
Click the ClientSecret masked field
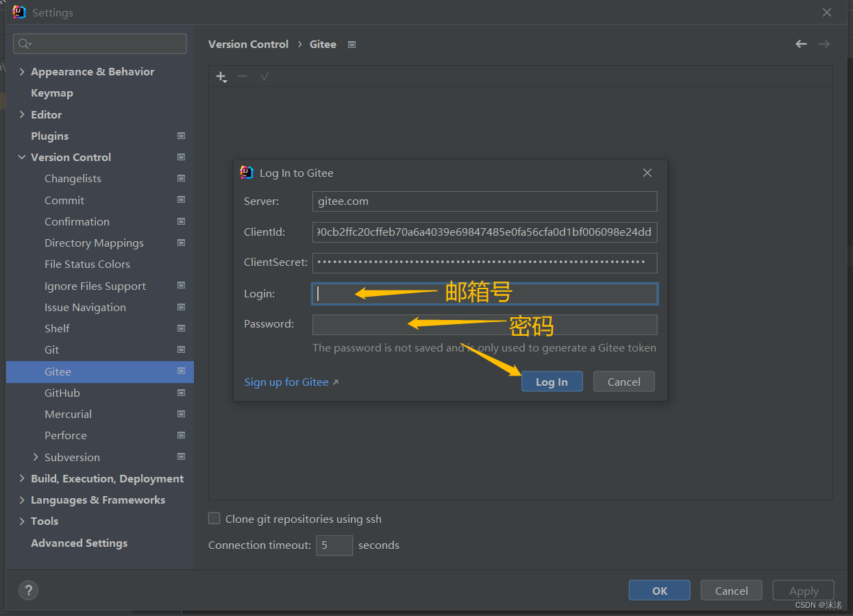pos(485,262)
